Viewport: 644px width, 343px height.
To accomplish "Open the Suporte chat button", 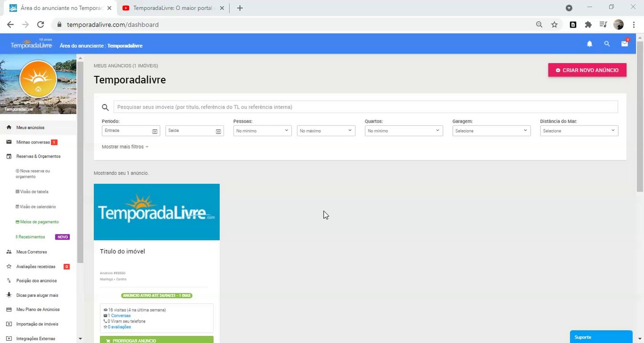I will tap(601, 337).
